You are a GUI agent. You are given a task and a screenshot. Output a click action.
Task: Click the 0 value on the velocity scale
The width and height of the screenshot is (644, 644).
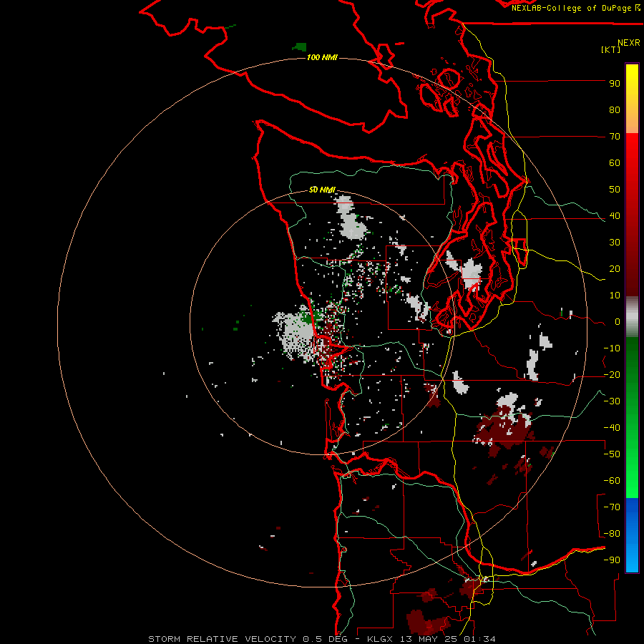pyautogui.click(x=618, y=322)
